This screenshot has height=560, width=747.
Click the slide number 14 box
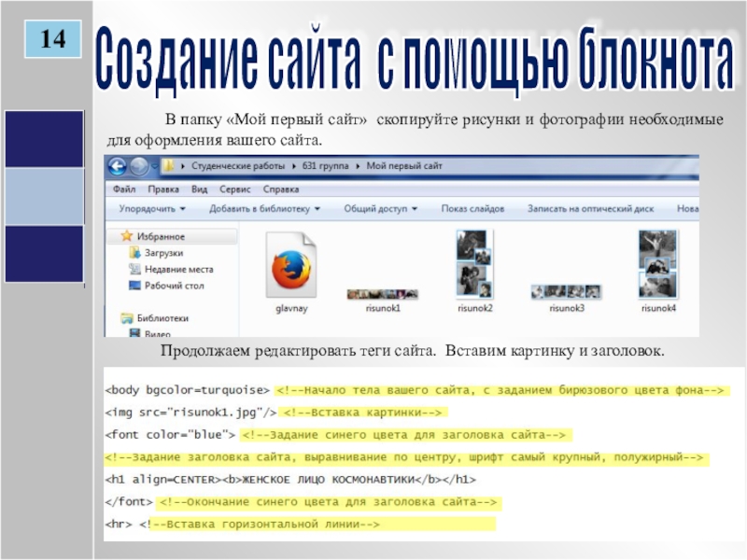point(53,39)
